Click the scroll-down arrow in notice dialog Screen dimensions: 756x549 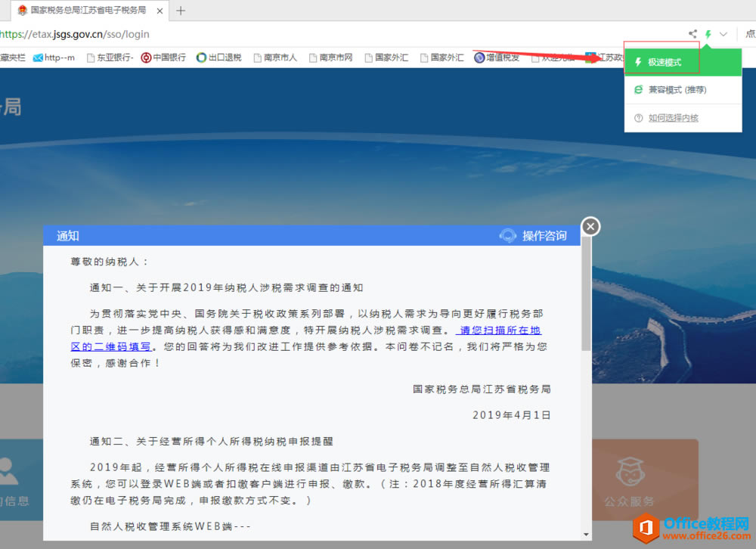coord(586,535)
